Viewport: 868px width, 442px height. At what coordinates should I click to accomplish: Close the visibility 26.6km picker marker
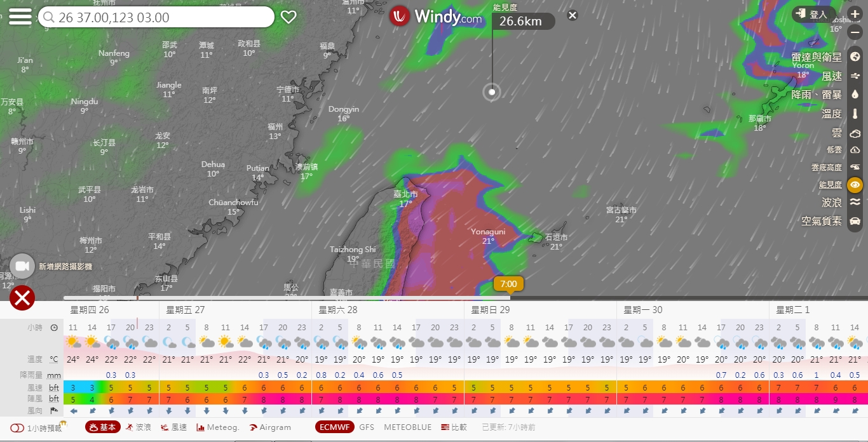coord(573,15)
